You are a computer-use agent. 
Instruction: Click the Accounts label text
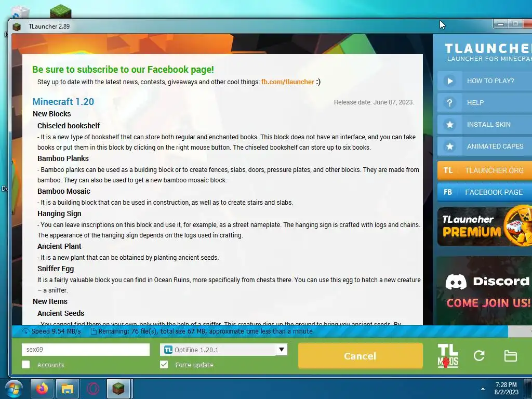click(50, 365)
